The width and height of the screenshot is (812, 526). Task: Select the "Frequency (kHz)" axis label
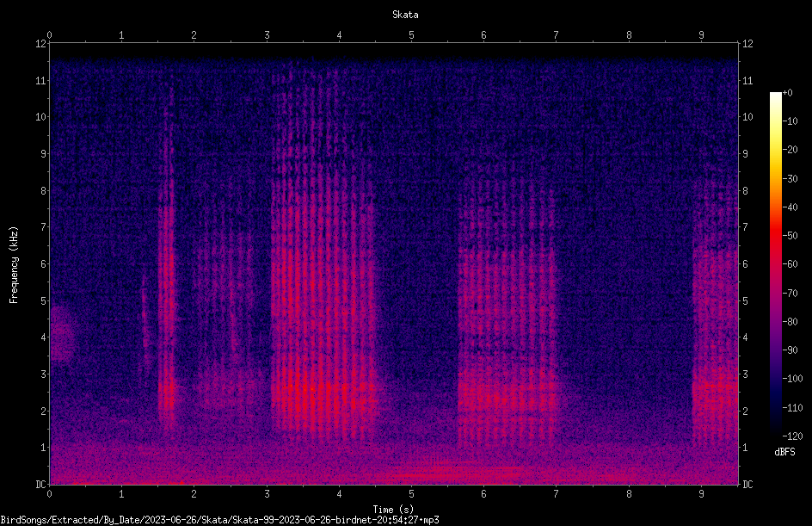[x=14, y=265]
